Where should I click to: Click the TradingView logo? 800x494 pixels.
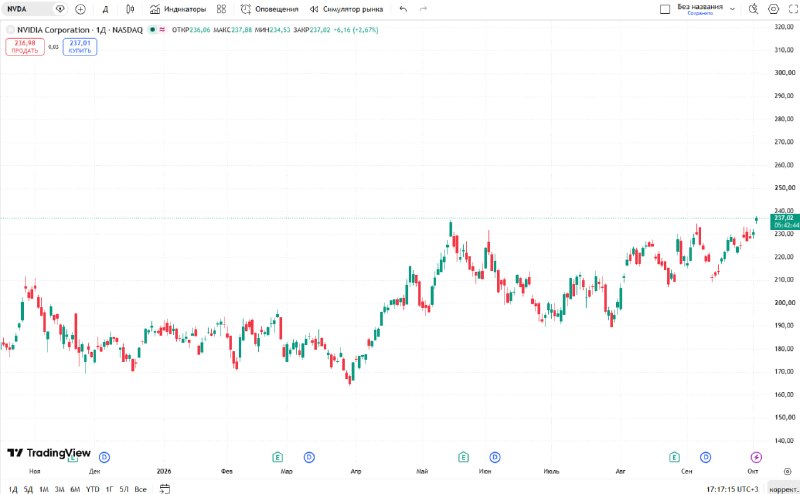coord(49,453)
